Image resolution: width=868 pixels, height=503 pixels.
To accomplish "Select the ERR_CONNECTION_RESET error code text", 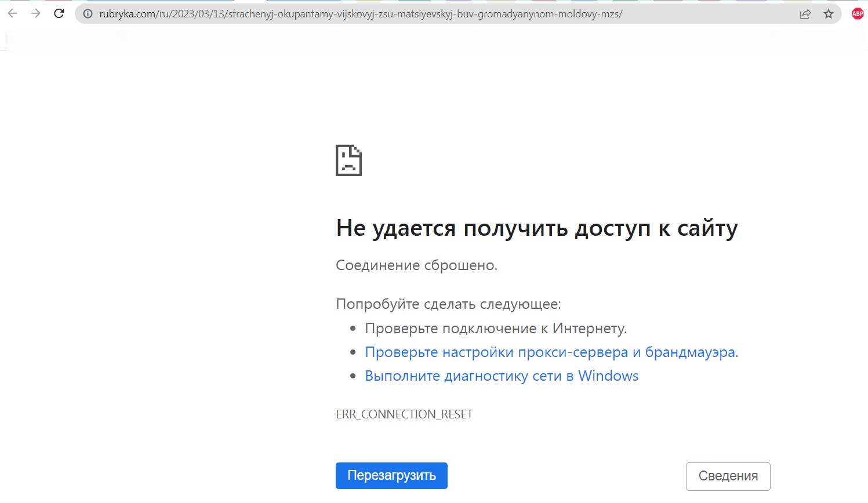I will [x=404, y=414].
